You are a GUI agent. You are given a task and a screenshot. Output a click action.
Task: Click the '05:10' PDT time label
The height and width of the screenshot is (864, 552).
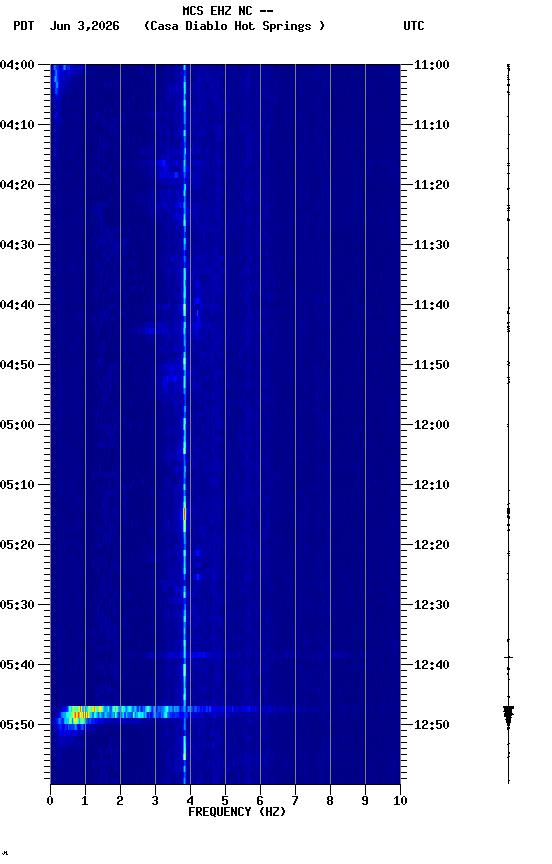click(x=17, y=485)
